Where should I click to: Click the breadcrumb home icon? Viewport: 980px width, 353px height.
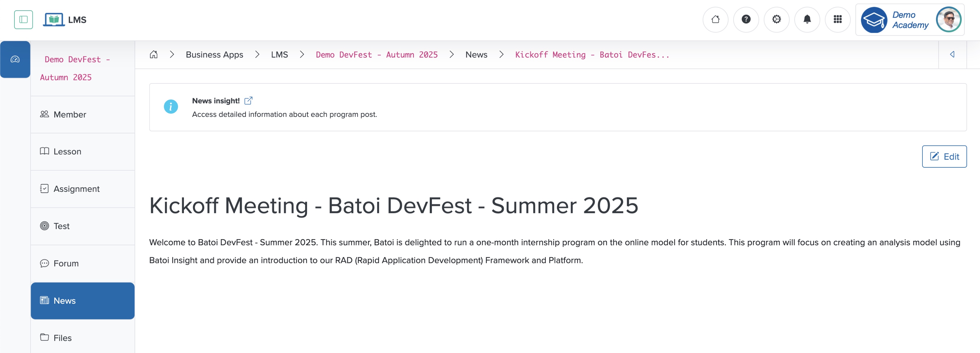pyautogui.click(x=154, y=54)
